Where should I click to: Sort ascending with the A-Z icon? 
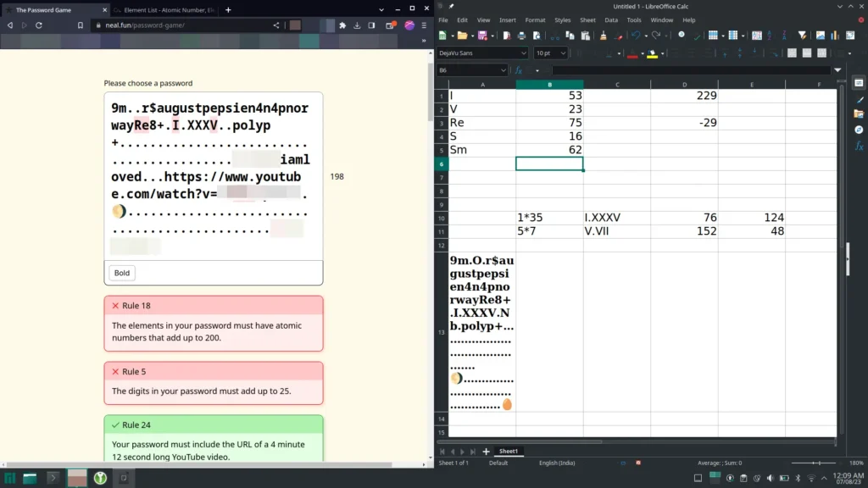click(770, 36)
